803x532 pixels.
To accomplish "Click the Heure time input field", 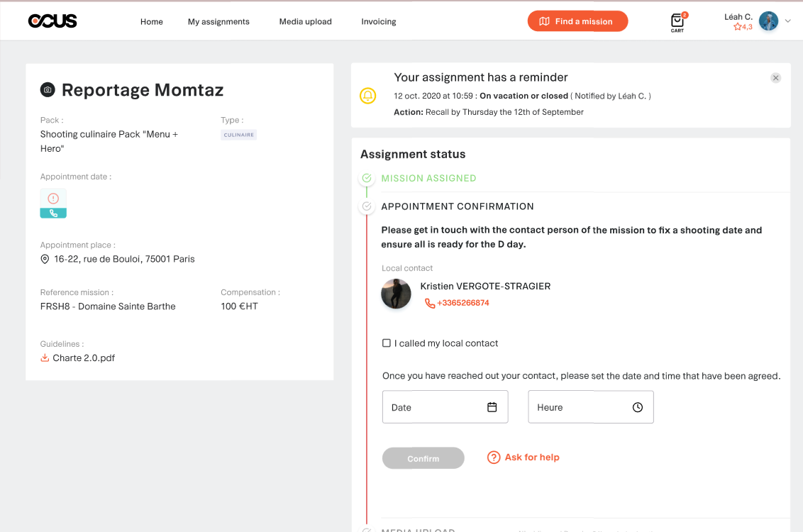I will [x=590, y=407].
